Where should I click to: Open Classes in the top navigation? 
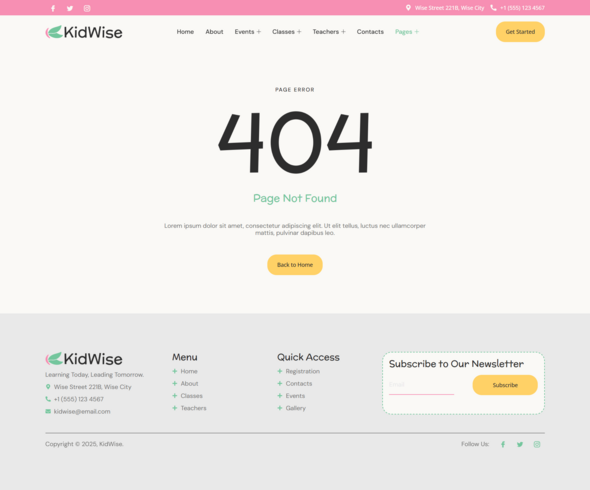click(x=283, y=32)
